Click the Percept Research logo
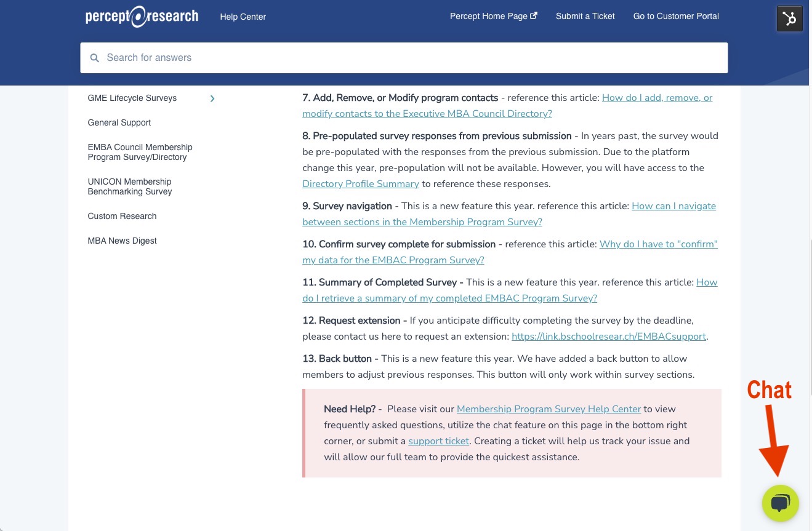Viewport: 812px width, 531px height. click(142, 17)
